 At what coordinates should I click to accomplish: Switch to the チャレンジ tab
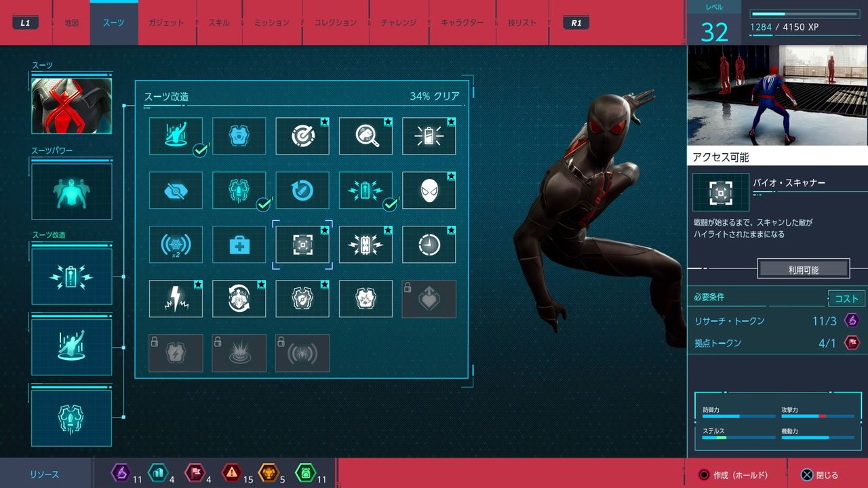coord(399,22)
